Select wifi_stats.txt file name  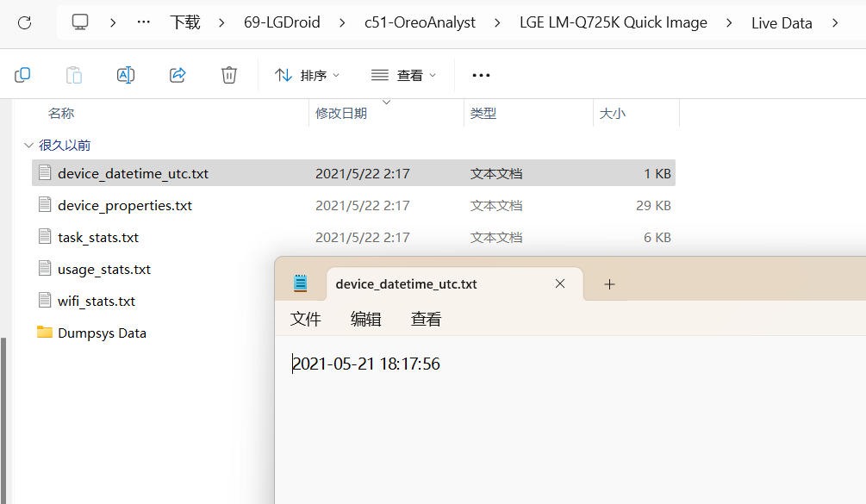[97, 302]
